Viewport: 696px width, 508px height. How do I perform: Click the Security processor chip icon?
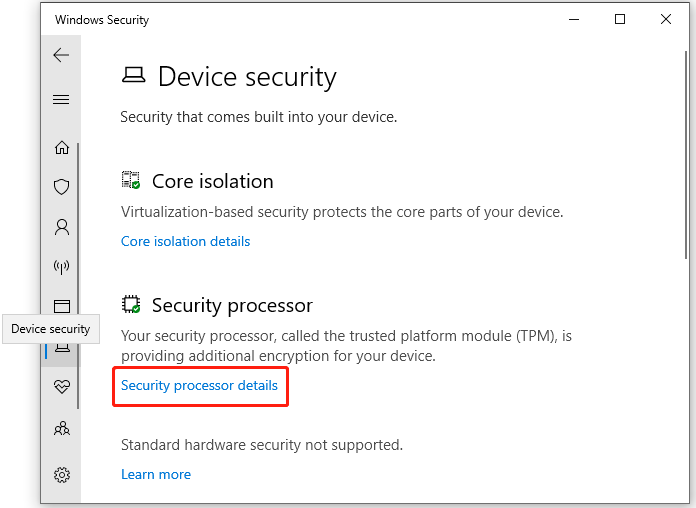point(131,305)
